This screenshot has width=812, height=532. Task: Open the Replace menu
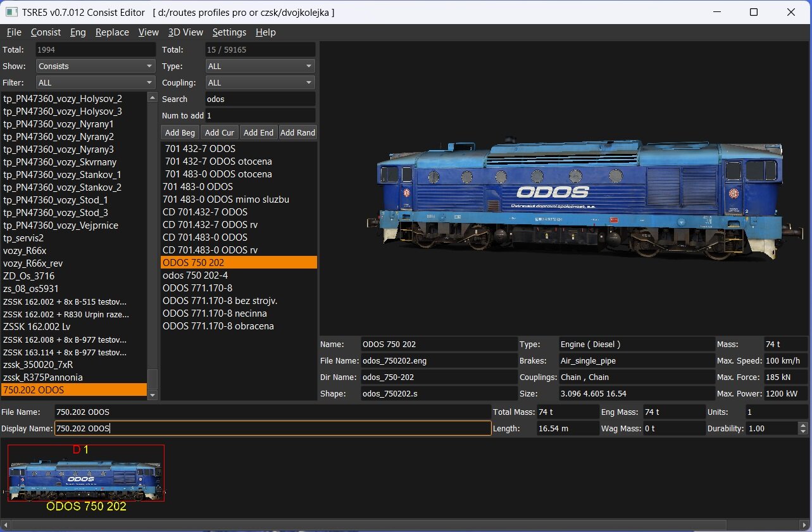coord(112,32)
